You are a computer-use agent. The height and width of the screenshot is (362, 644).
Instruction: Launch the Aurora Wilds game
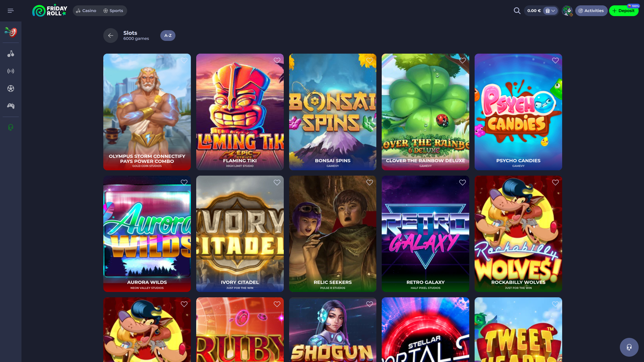[147, 234]
